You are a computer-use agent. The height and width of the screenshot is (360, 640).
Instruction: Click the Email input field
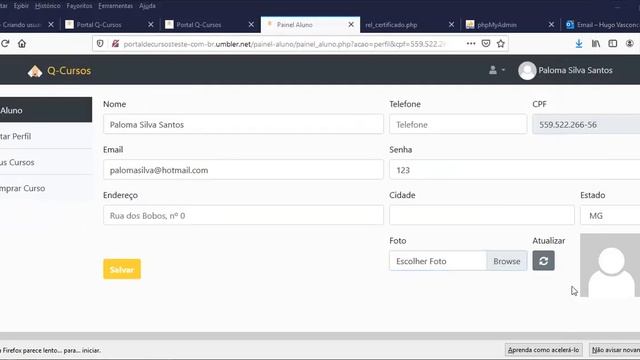point(243,170)
